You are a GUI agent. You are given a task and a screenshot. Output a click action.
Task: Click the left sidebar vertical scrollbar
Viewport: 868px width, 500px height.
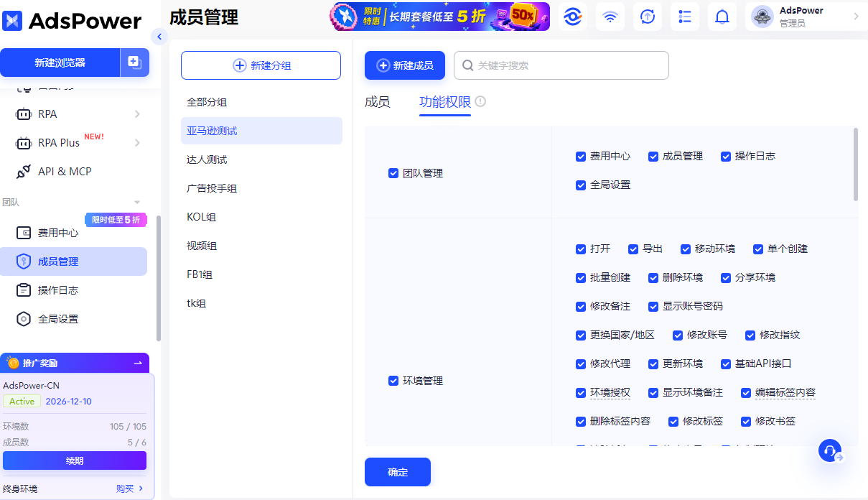(x=159, y=278)
